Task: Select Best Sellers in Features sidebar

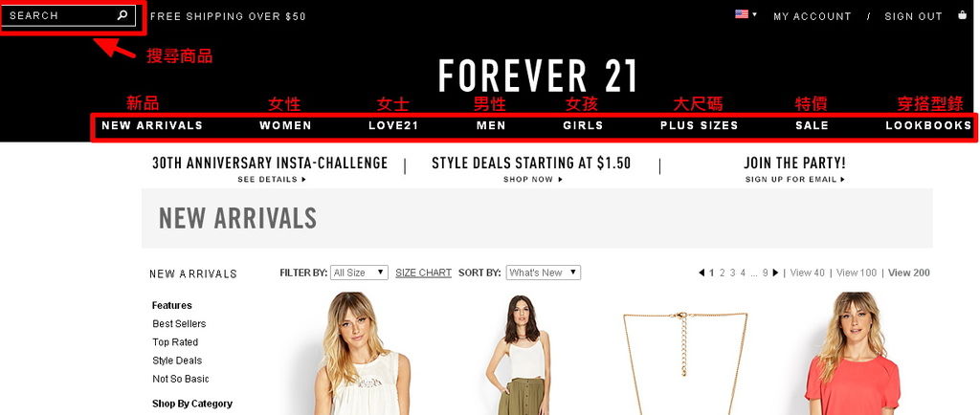Action: point(179,324)
